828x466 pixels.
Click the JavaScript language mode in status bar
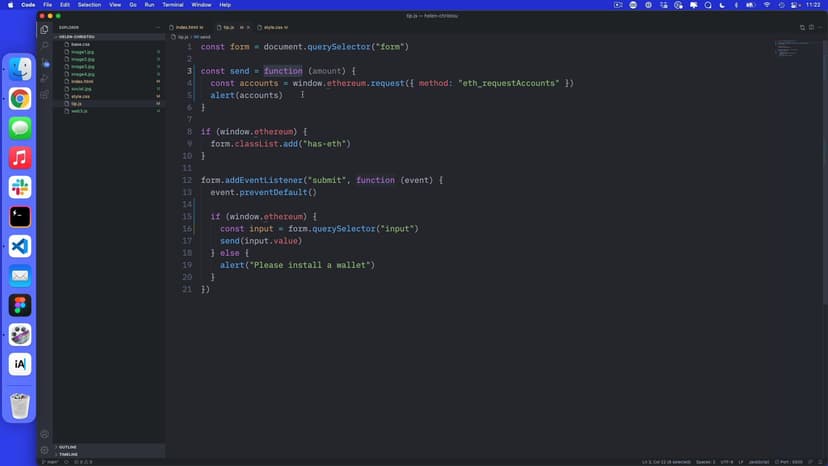click(x=757, y=462)
